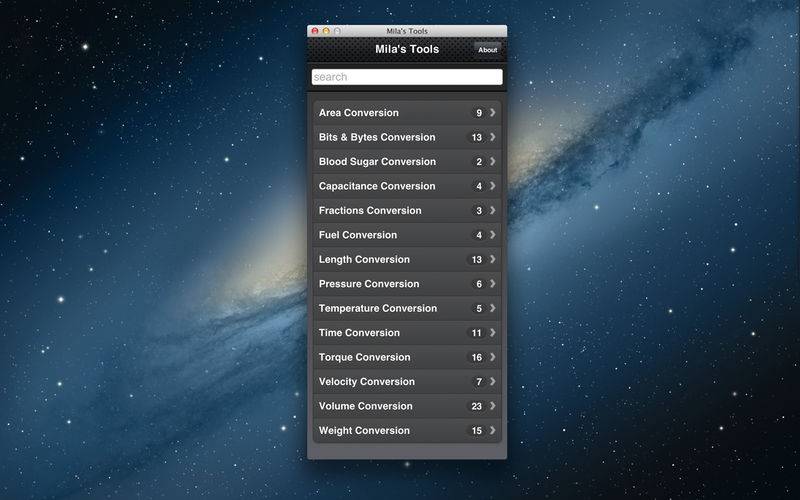Viewport: 800px width, 500px height.
Task: Choose Volume Conversion
Action: tap(407, 407)
